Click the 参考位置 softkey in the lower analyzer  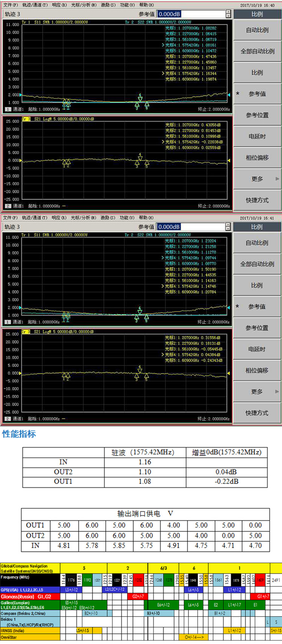[257, 328]
